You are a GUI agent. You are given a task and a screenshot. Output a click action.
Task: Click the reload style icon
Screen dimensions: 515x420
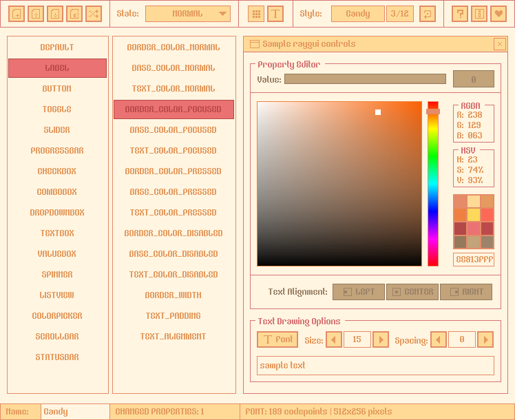(427, 14)
